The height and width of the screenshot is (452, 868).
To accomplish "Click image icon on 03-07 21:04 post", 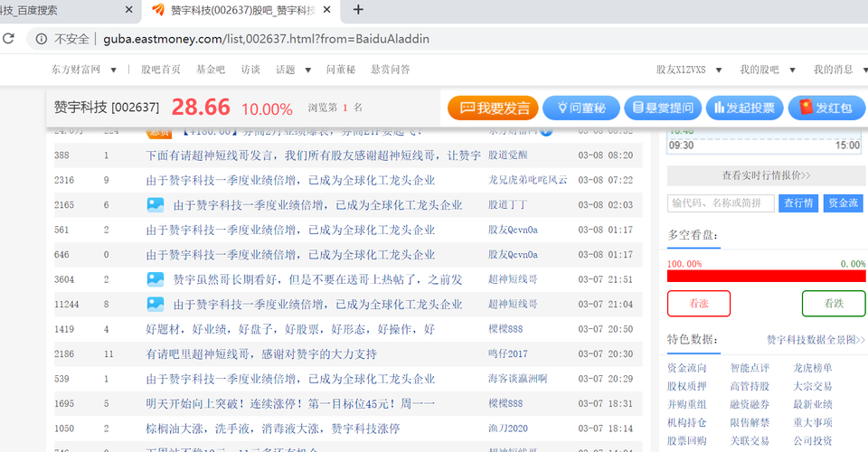I will pyautogui.click(x=156, y=305).
